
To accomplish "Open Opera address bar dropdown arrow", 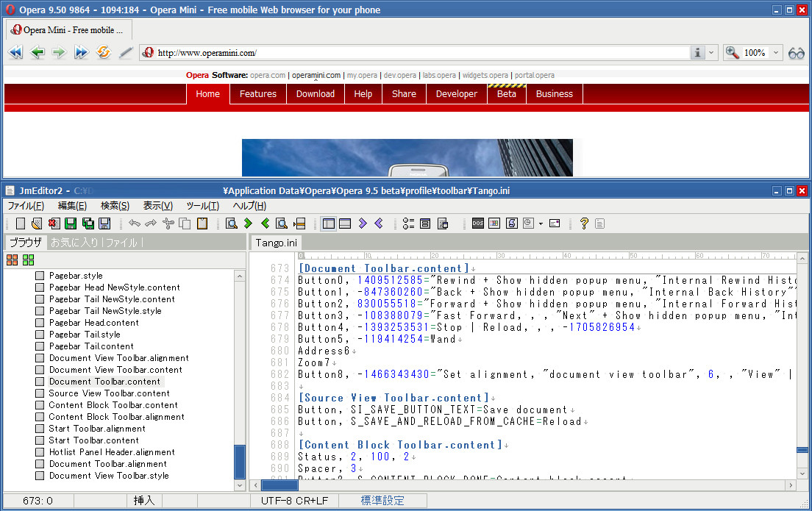I will 711,52.
